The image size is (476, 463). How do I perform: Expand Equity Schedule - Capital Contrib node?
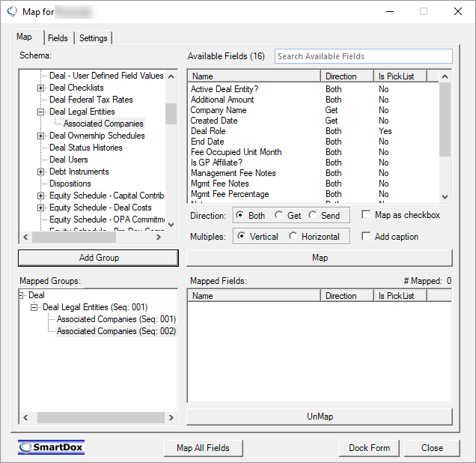point(40,196)
